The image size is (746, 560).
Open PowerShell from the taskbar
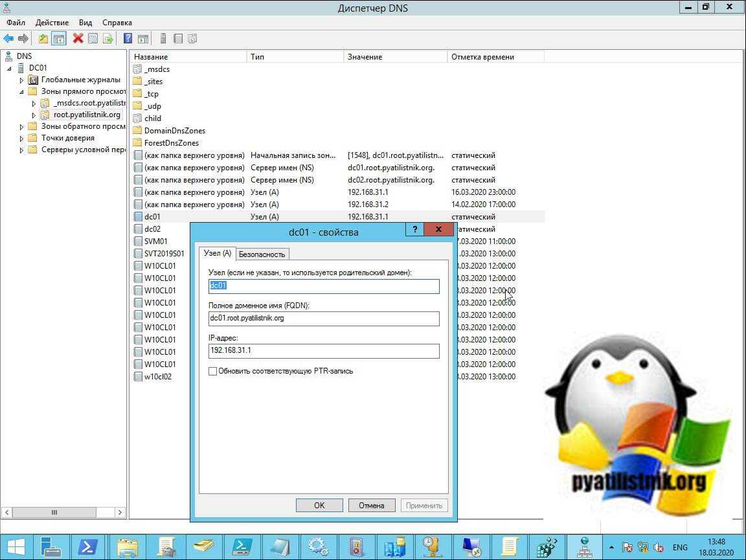87,547
